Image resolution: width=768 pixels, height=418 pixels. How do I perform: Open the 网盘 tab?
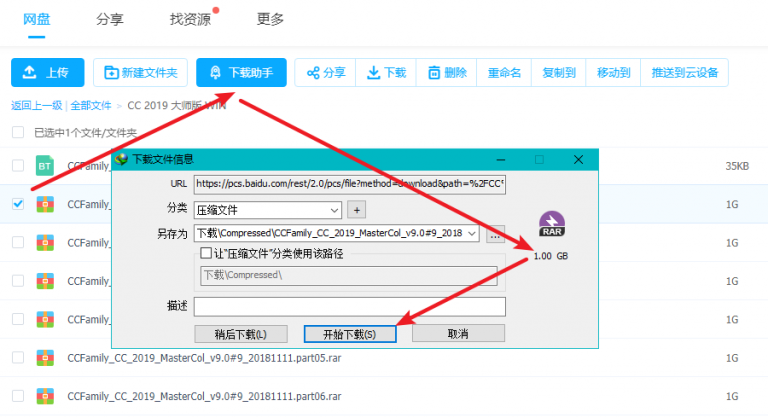[x=37, y=20]
